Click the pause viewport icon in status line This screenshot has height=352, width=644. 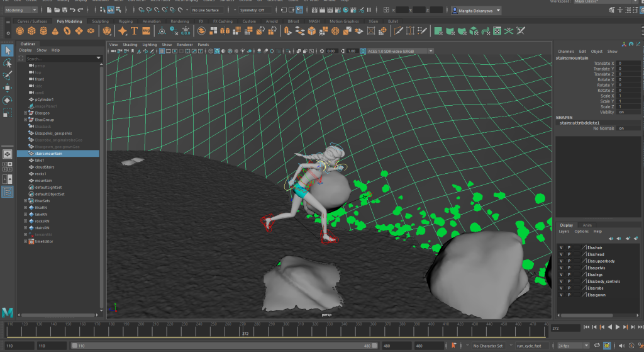pos(369,10)
